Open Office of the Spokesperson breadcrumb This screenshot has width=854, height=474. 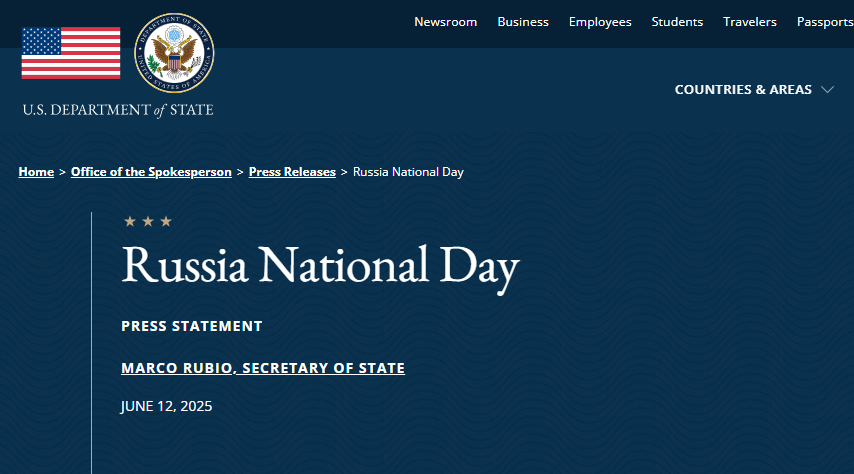[x=151, y=172]
